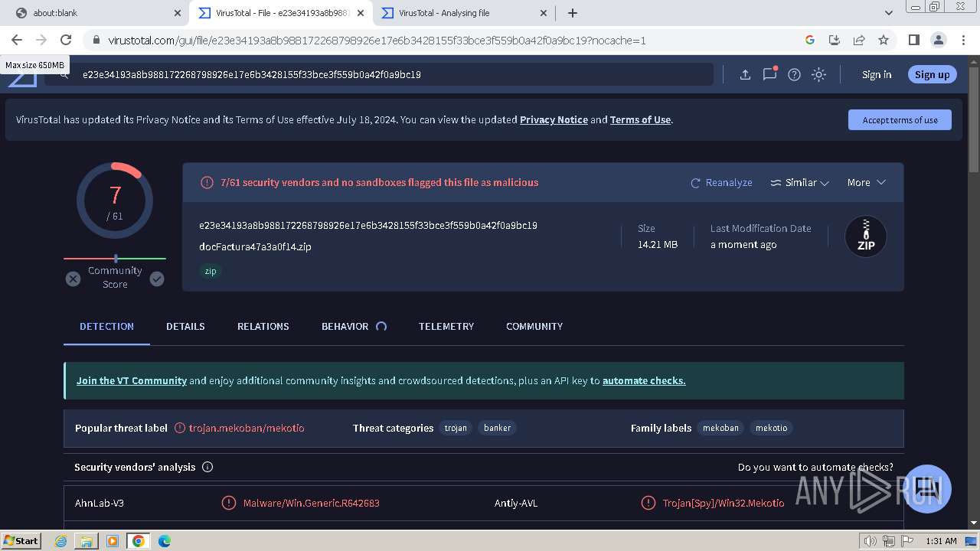Click the VirusTotal upload file icon
Viewport: 980px width, 551px height.
coord(745,74)
